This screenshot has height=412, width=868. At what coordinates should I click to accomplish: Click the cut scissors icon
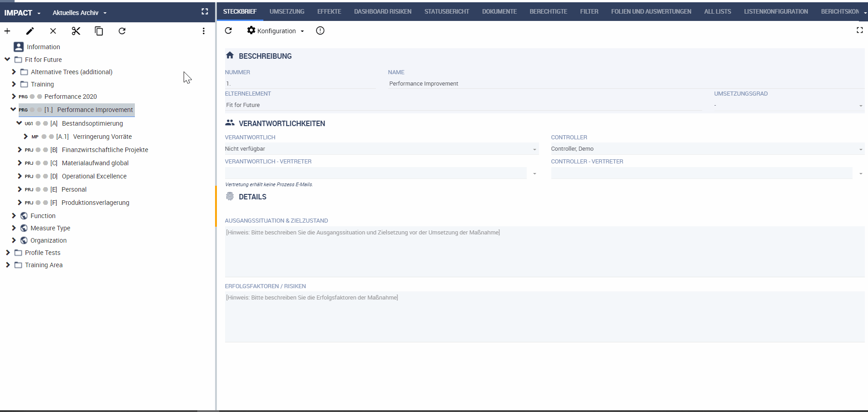(76, 31)
